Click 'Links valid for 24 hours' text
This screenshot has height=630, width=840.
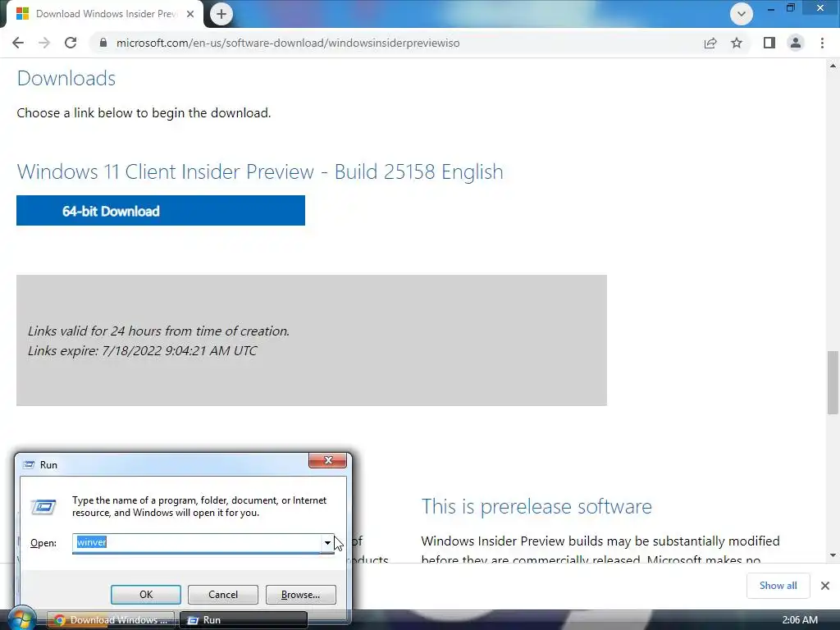(x=158, y=331)
